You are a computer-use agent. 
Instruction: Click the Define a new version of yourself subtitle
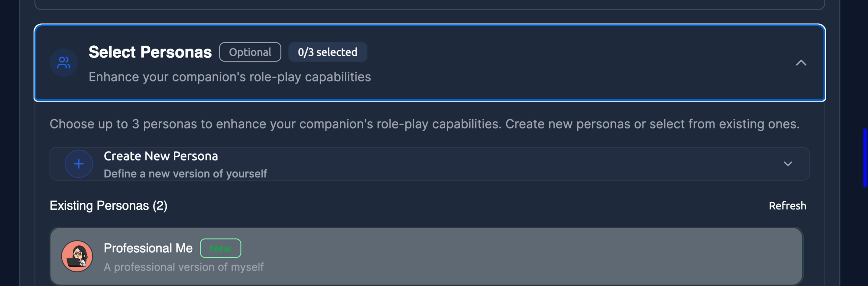point(185,174)
